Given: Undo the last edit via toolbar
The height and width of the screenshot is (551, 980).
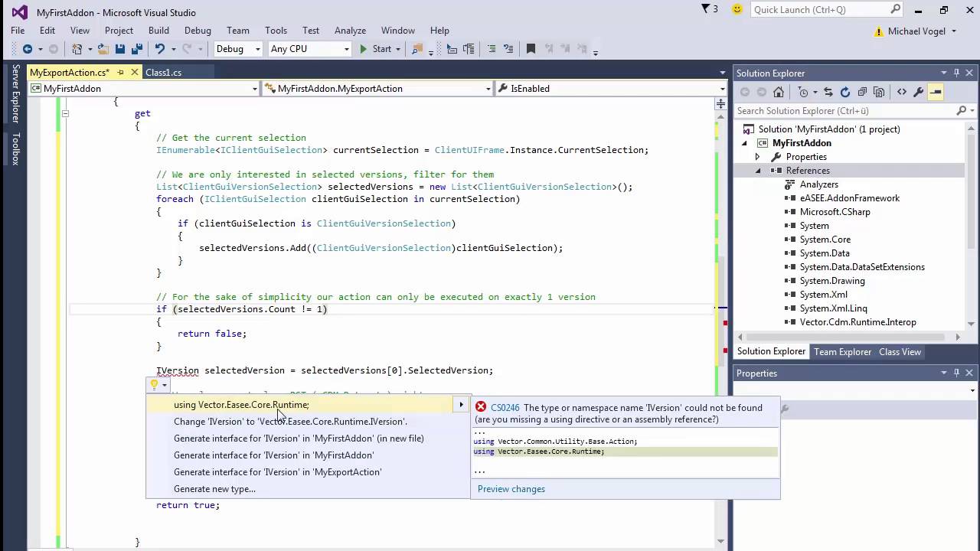Looking at the screenshot, I should (159, 49).
